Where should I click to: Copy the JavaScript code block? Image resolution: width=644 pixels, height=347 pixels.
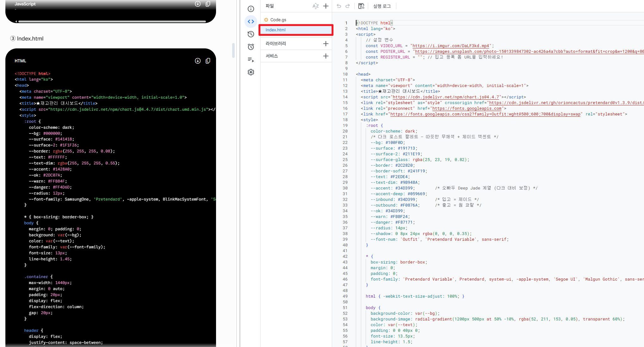point(208,4)
